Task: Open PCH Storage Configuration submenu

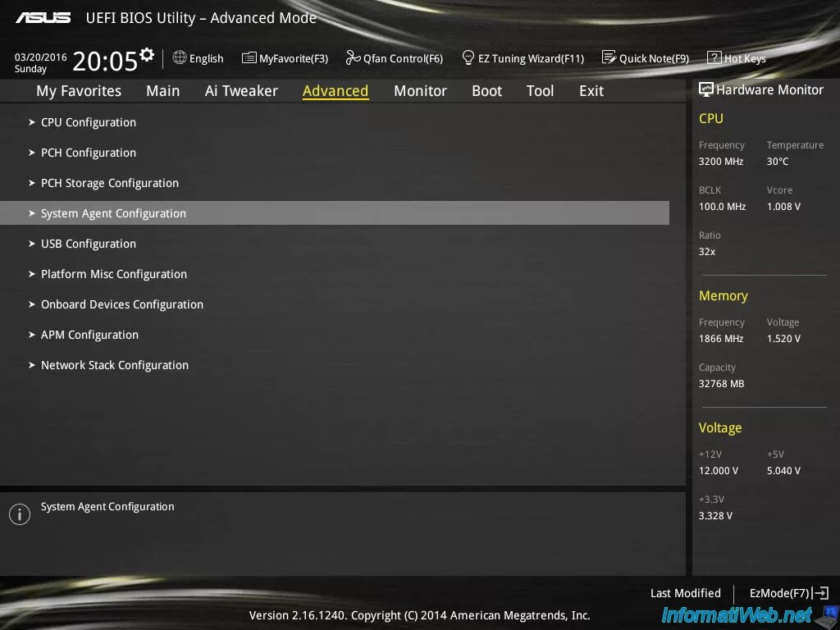Action: pos(110,183)
